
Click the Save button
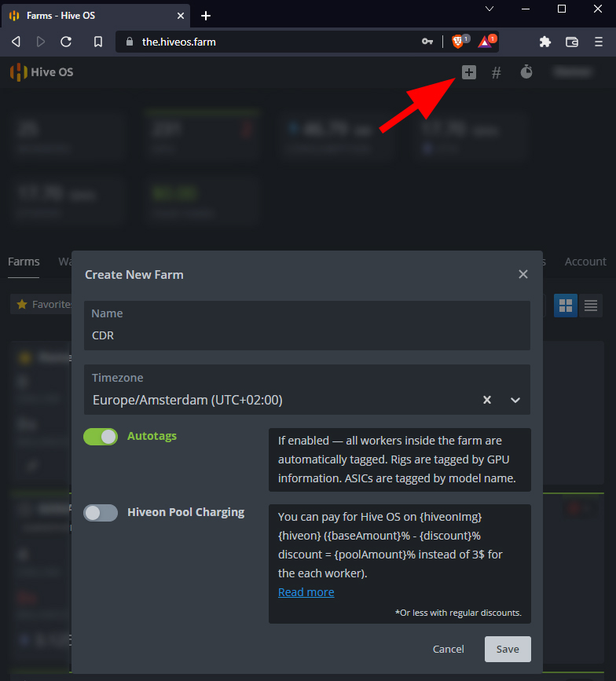tap(508, 649)
